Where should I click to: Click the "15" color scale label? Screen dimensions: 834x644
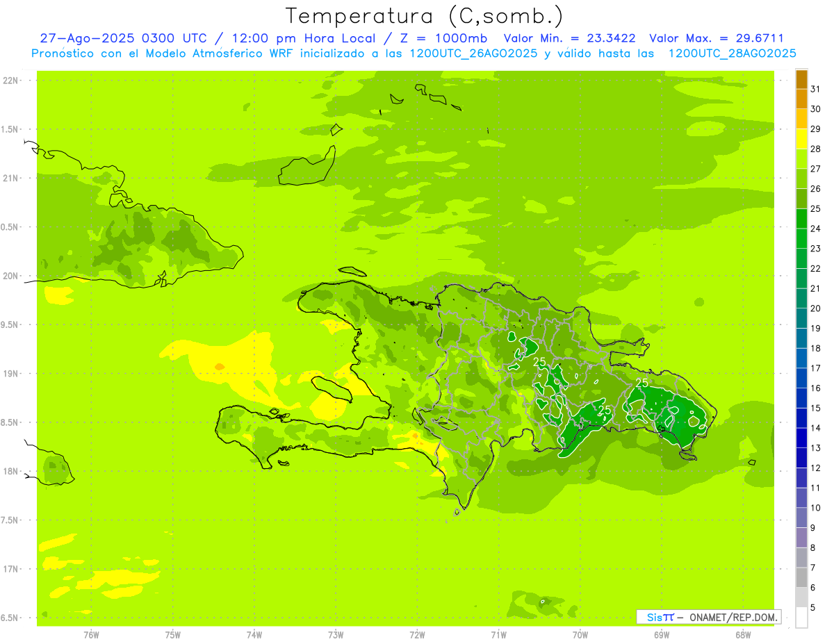[x=816, y=408]
